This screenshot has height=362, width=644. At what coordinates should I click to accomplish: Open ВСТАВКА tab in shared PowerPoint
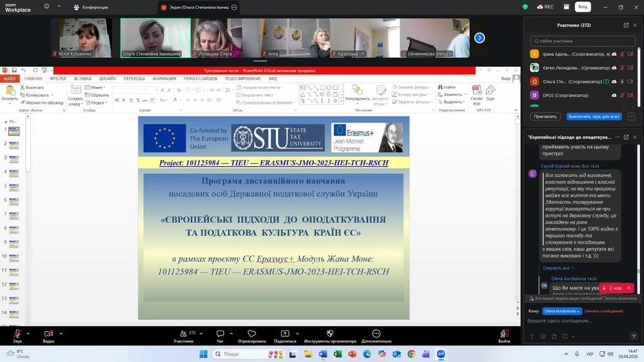(83, 79)
